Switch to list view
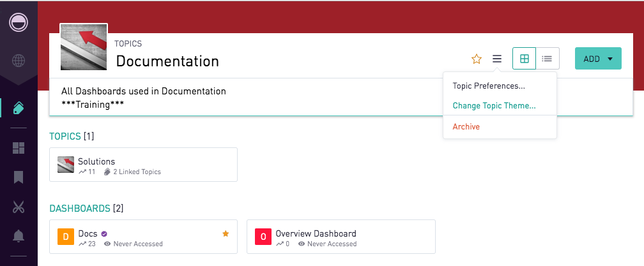Screen dimensions: 644x266 click(x=547, y=59)
